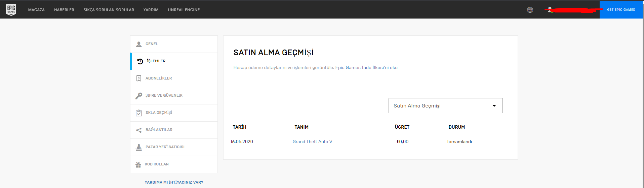
Task: Select the BAĞLANTILAR sidebar tab
Action: pos(174,130)
